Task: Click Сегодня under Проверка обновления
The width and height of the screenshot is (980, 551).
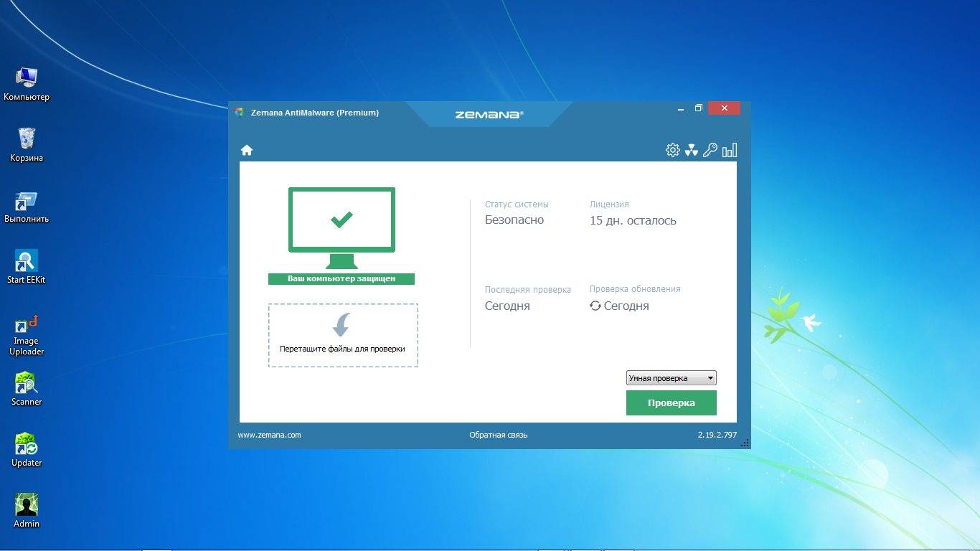Action: (x=626, y=306)
